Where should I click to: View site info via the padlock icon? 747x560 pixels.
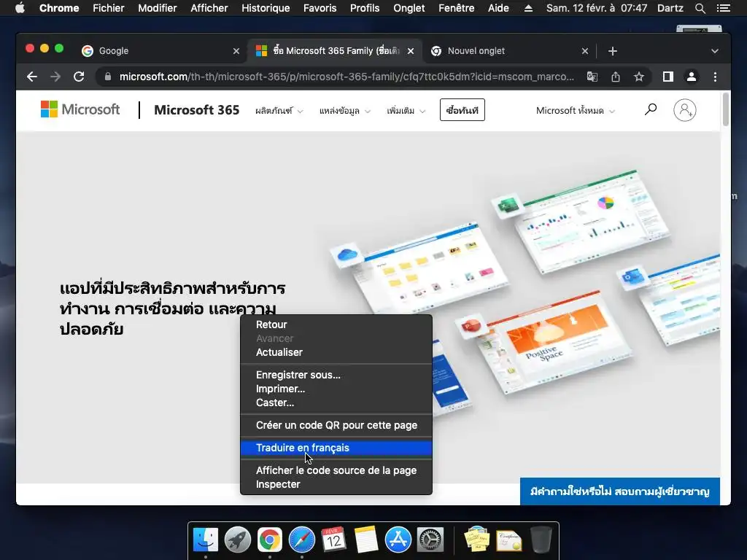point(108,77)
